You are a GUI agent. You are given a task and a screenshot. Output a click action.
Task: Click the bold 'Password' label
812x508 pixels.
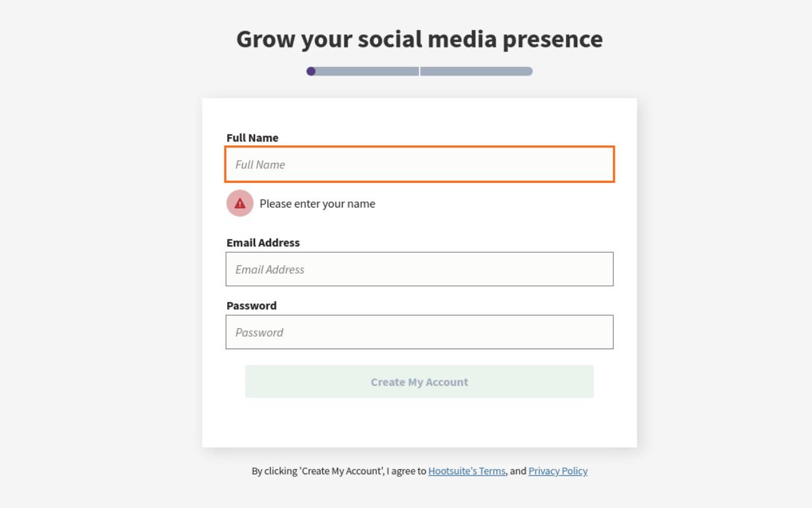pos(251,305)
